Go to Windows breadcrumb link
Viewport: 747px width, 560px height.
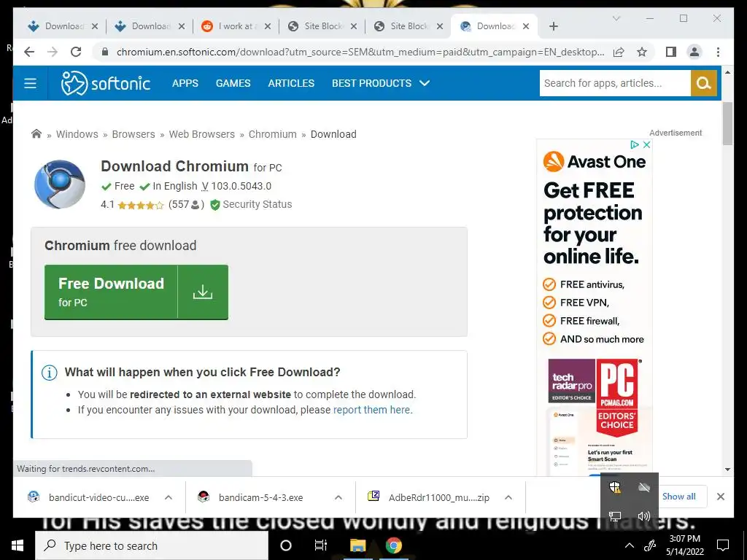(77, 134)
